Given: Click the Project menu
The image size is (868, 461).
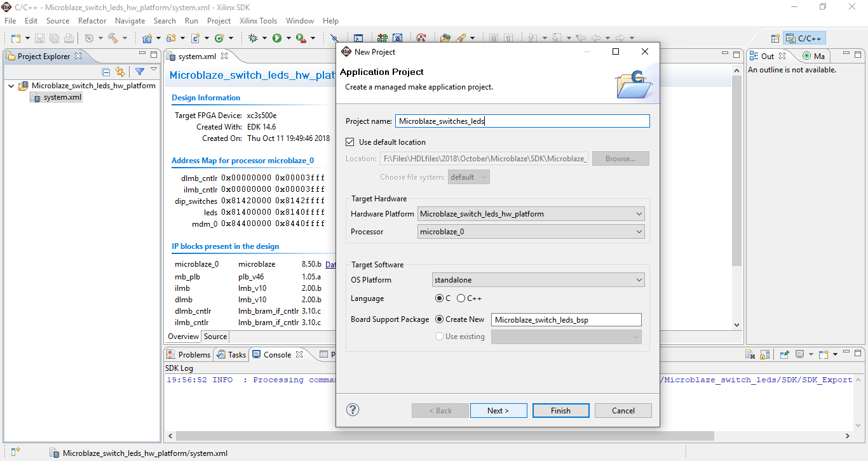Looking at the screenshot, I should (x=219, y=21).
